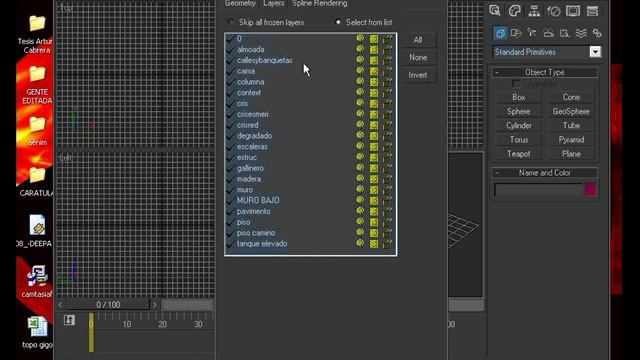The width and height of the screenshot is (640, 360).
Task: Click the Invert selection button
Action: click(x=418, y=75)
